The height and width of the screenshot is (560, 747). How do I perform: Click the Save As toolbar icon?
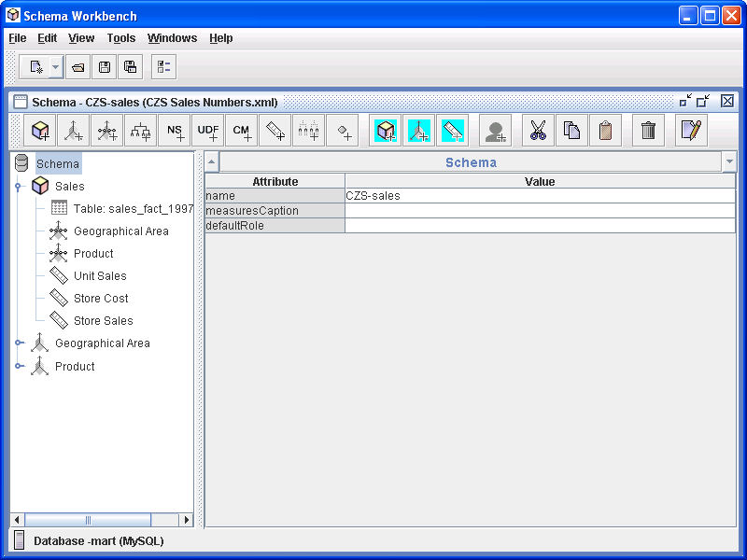click(x=130, y=66)
